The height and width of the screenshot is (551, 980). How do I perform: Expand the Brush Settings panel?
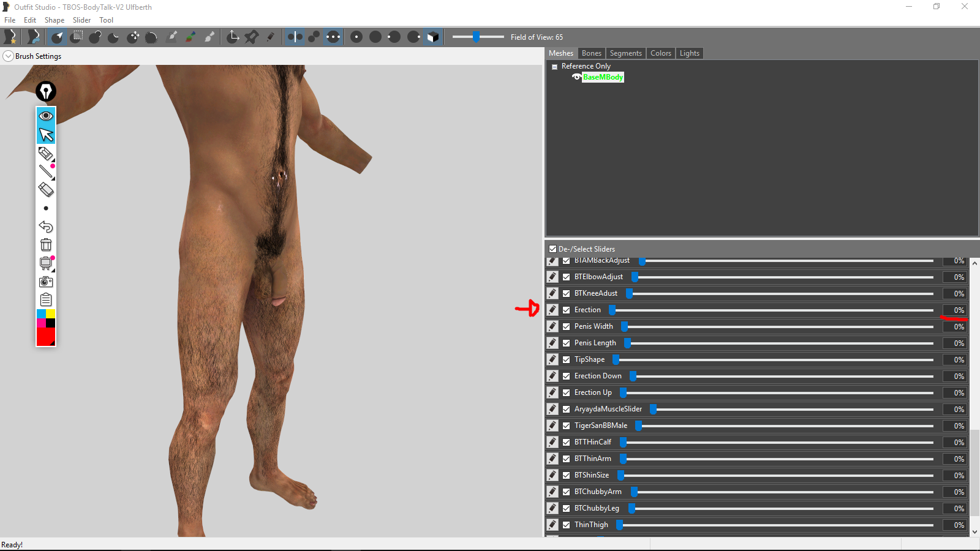(8, 56)
